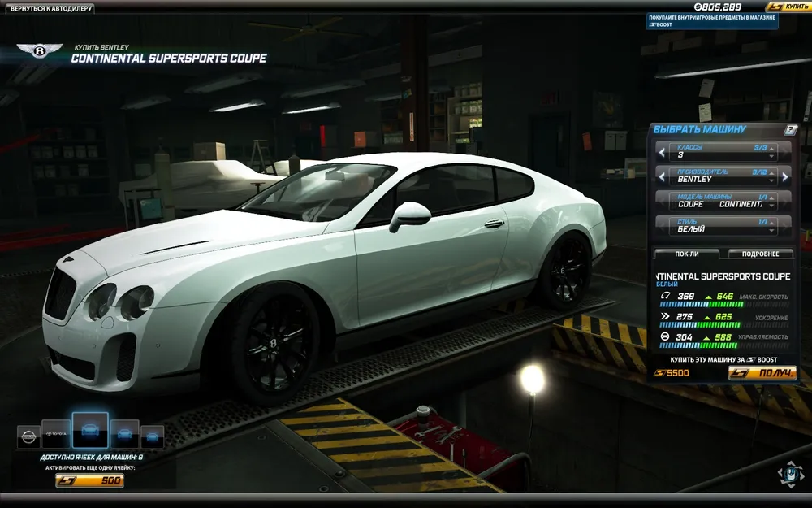
Task: Select the Nissan car slot
Action: click(28, 437)
